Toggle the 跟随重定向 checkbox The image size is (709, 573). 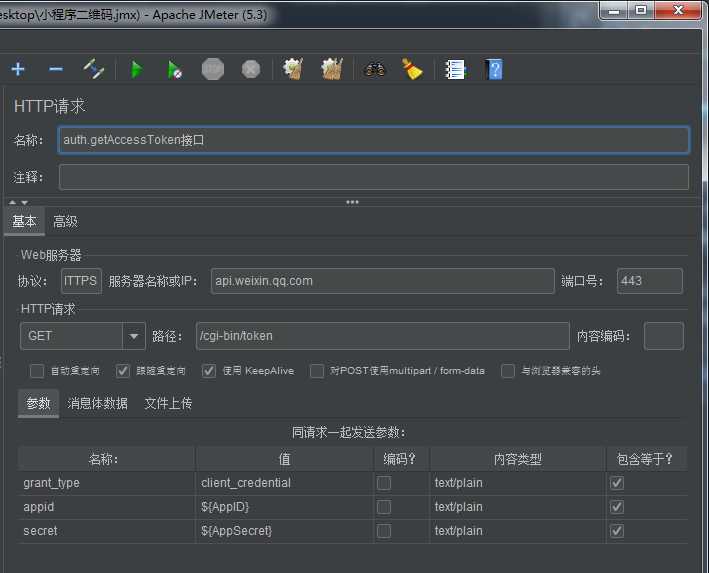point(123,371)
